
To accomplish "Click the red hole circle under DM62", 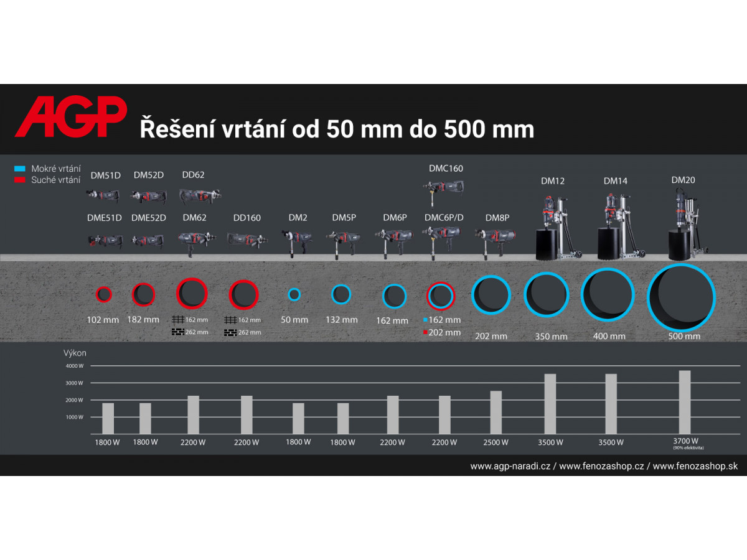I will 192,292.
